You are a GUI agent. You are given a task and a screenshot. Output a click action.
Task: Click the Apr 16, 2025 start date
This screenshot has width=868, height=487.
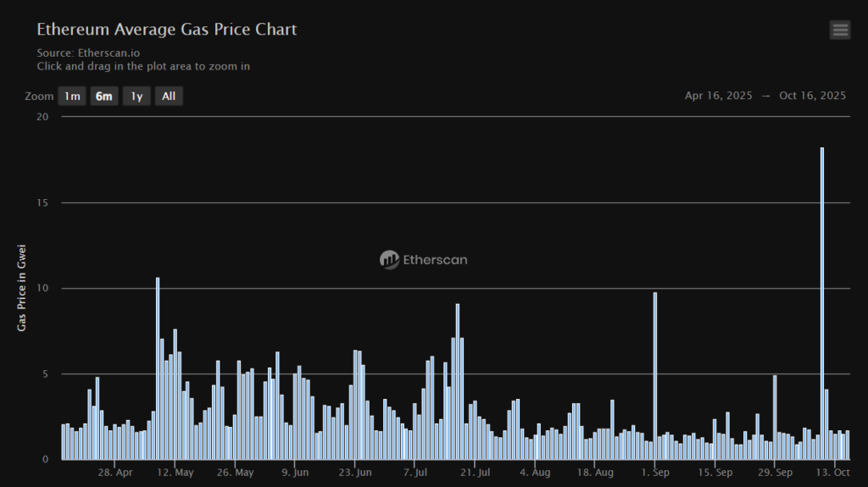point(718,96)
